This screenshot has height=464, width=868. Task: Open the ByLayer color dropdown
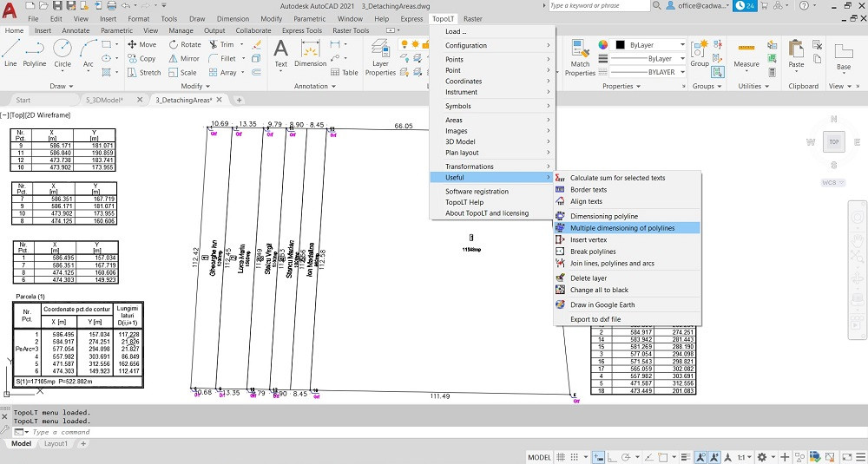pyautogui.click(x=682, y=45)
